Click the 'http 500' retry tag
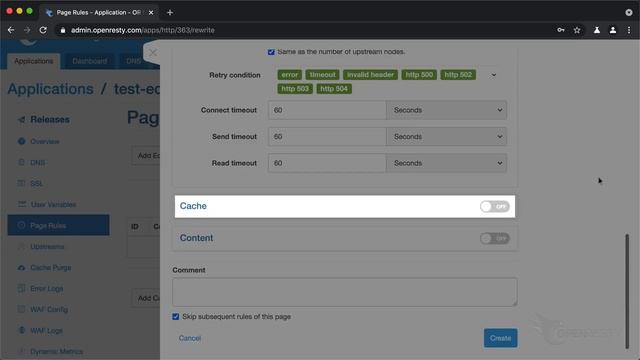The height and width of the screenshot is (360, 640). [x=419, y=75]
